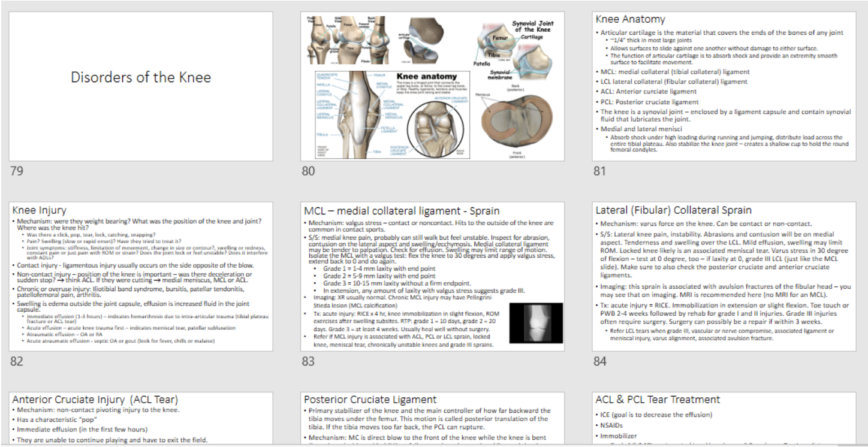Select the MCL medial collateral ligament Sprain slide
Viewport: 868px width, 447px height.
[432, 276]
